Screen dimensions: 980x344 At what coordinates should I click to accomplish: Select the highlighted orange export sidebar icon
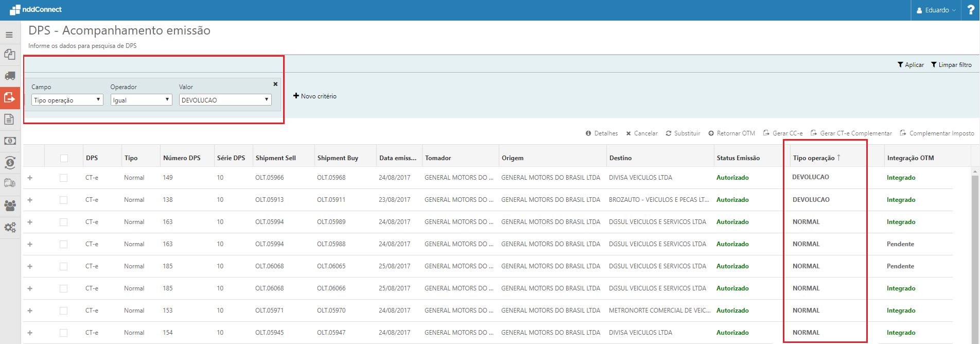pos(10,97)
